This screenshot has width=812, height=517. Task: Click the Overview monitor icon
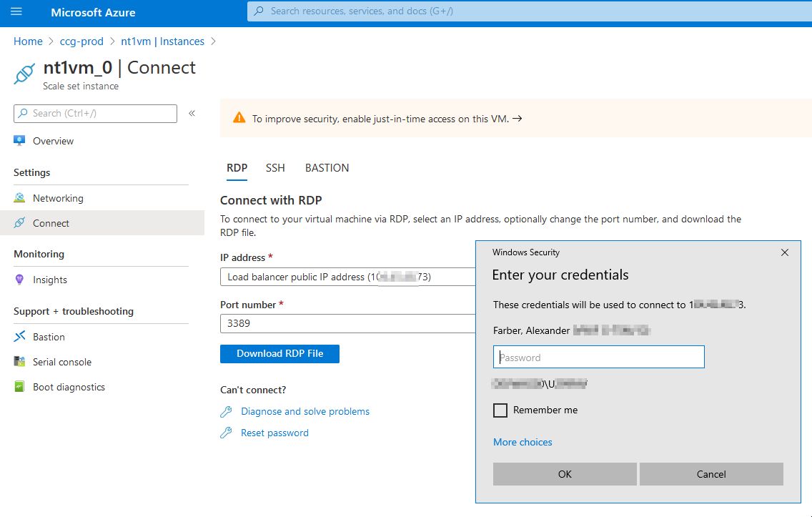19,141
